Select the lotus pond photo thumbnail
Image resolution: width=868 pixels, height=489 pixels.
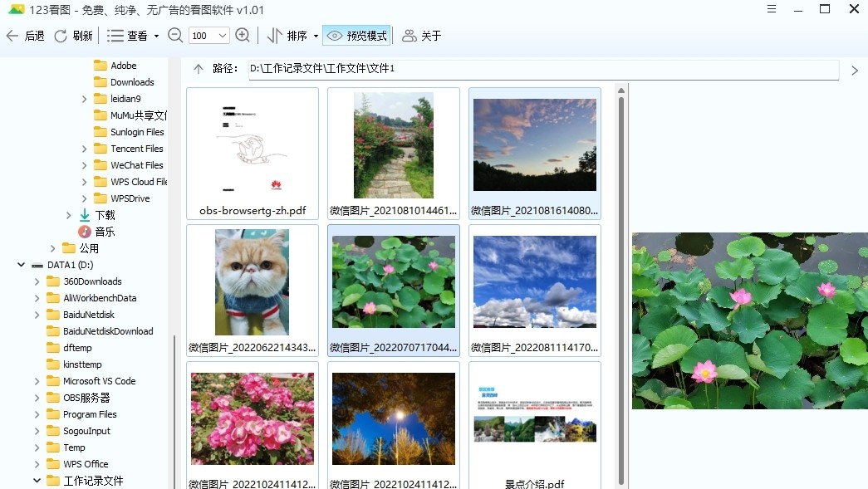[x=394, y=291]
